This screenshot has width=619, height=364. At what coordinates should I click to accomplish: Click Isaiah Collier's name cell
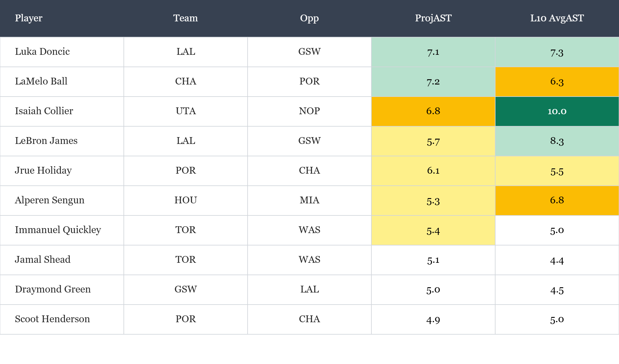44,111
